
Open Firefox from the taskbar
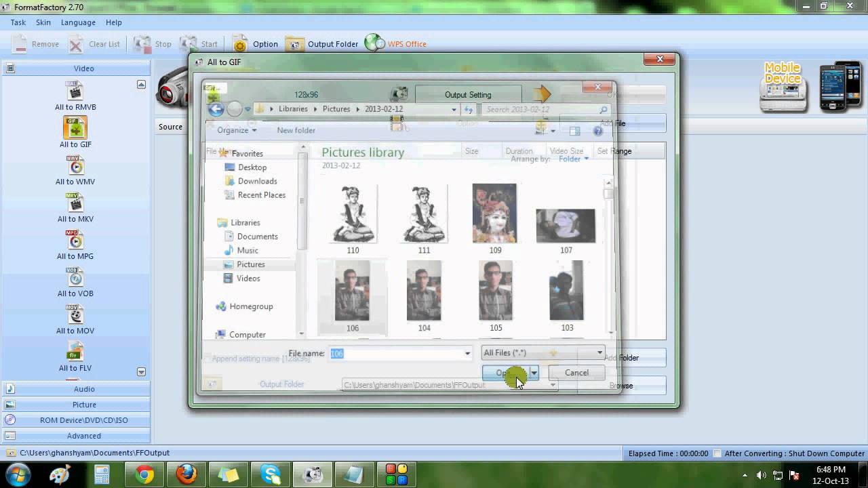tap(186, 474)
